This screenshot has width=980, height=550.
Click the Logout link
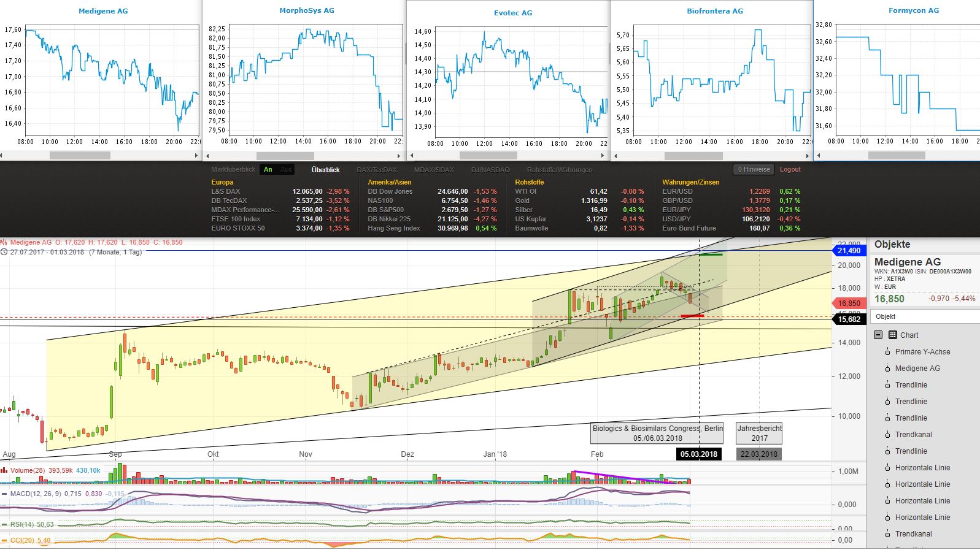point(790,169)
